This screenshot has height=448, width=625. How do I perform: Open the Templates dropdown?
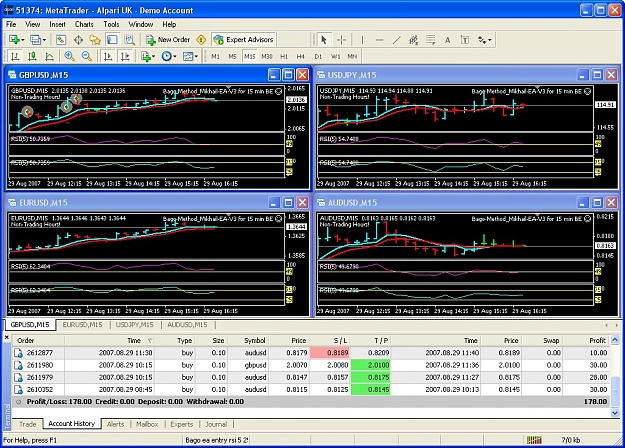tap(190, 56)
